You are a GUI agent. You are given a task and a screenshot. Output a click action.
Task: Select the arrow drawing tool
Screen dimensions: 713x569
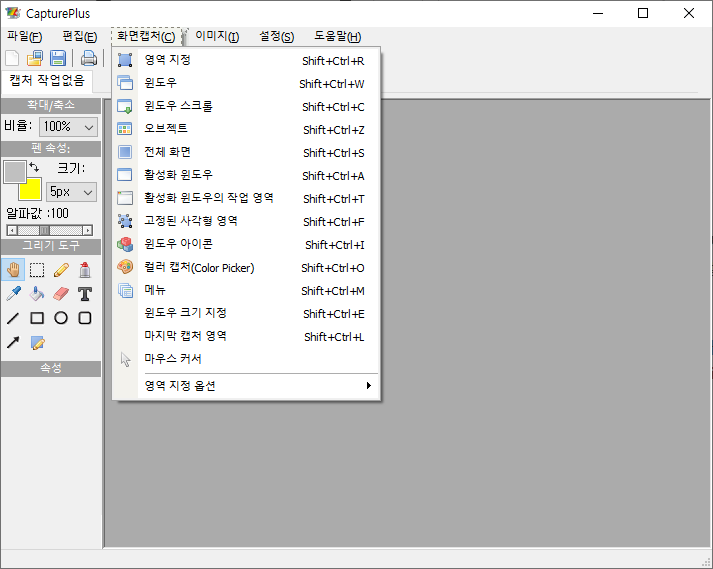pyautogui.click(x=13, y=343)
